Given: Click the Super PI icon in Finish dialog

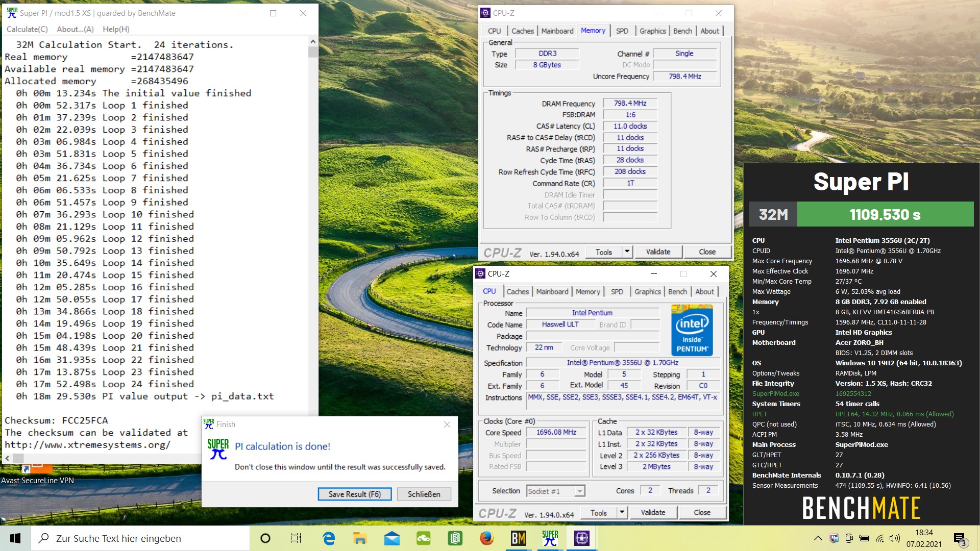Looking at the screenshot, I should [x=218, y=449].
